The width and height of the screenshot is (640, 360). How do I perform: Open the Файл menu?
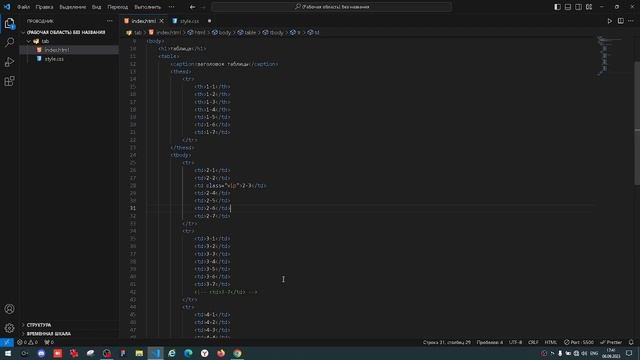(23, 7)
